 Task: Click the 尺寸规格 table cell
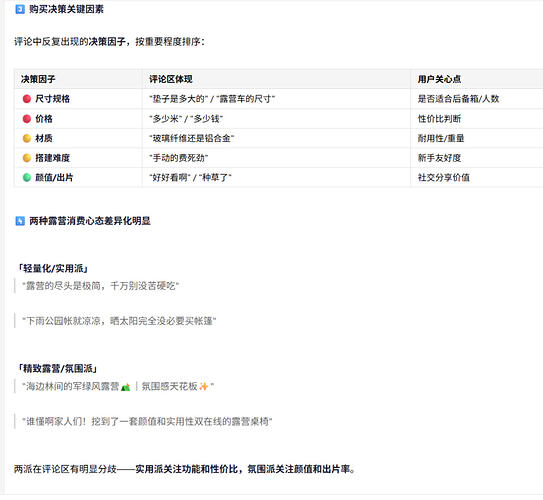tap(78, 99)
